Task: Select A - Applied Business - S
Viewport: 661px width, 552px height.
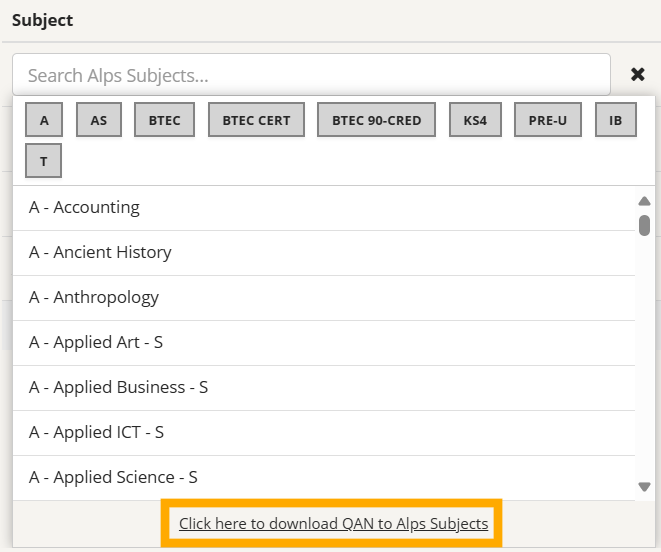Action: [x=324, y=388]
